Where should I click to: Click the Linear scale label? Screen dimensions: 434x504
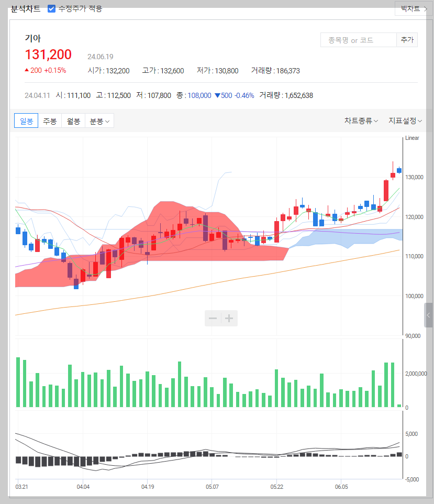tap(412, 138)
